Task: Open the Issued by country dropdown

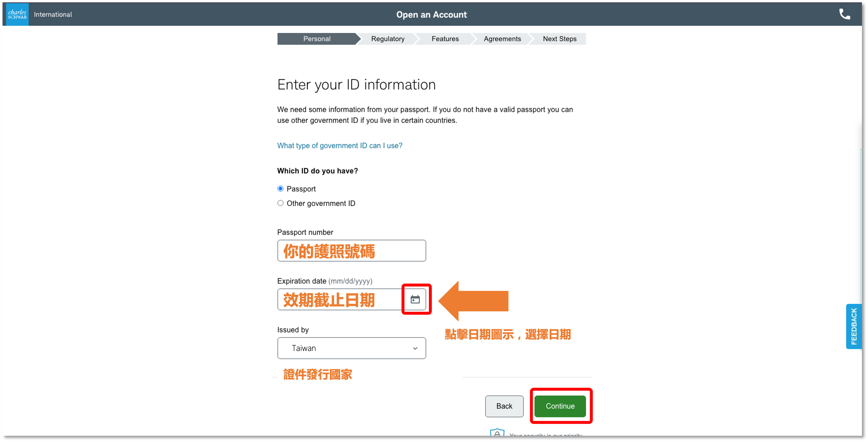Action: click(351, 348)
